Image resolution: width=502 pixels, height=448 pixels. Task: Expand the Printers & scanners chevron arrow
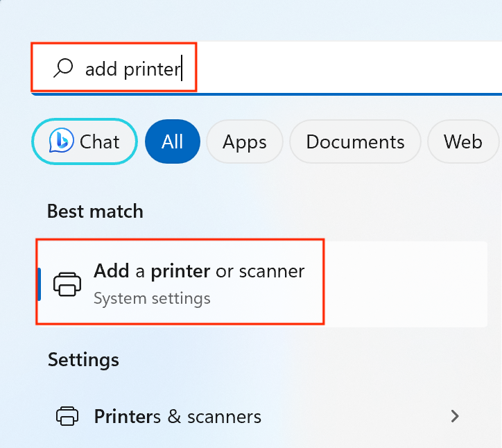point(455,416)
